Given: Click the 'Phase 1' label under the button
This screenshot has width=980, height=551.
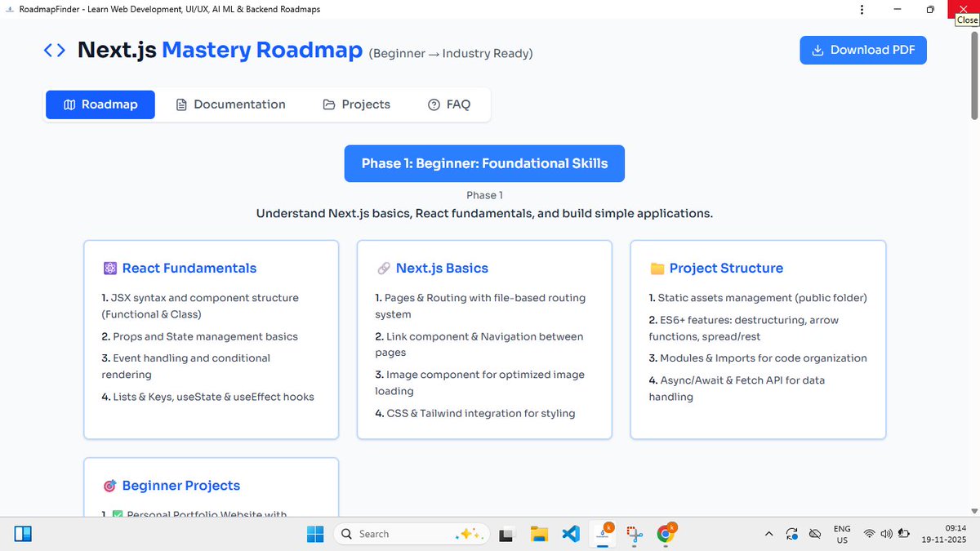Looking at the screenshot, I should click(484, 195).
